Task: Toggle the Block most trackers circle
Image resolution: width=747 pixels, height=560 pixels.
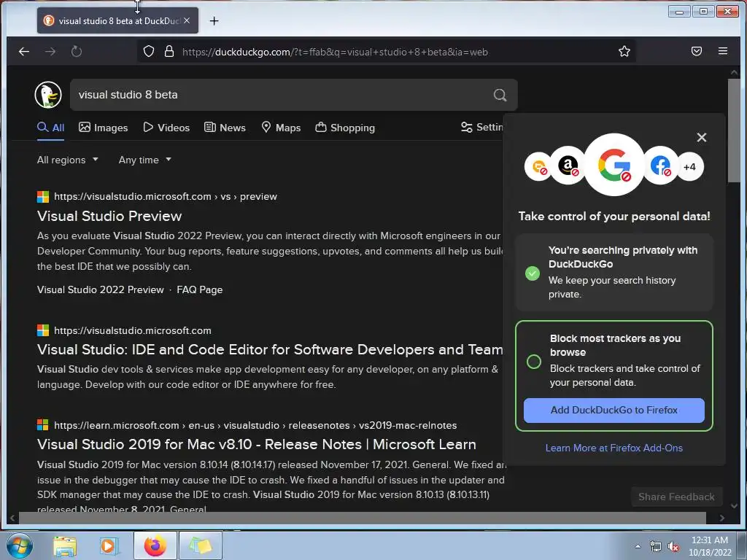Action: pos(533,362)
